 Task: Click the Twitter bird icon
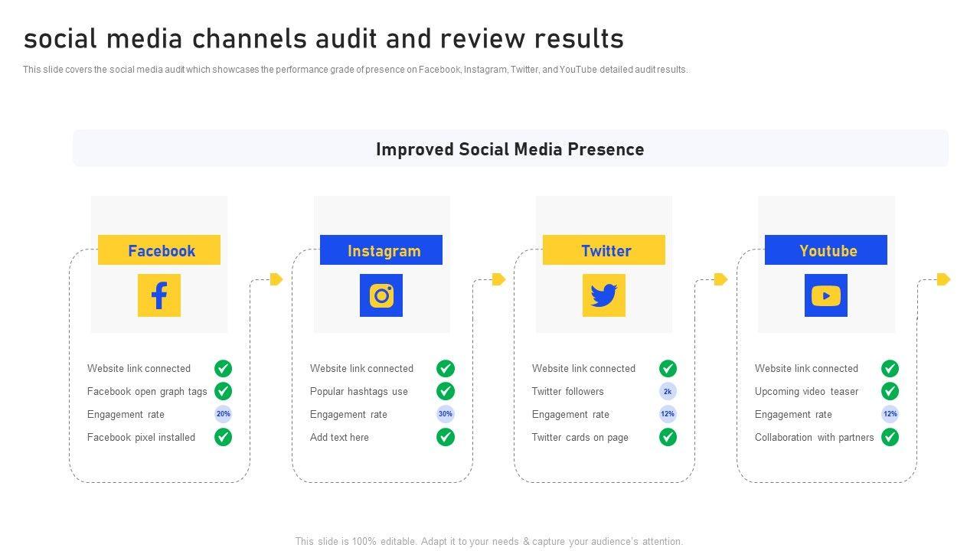603,295
